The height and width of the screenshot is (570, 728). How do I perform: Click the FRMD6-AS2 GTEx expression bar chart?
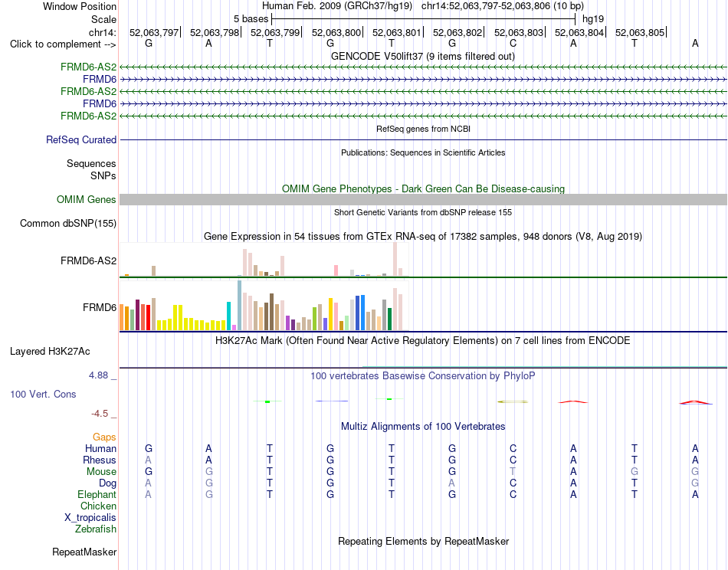264,260
